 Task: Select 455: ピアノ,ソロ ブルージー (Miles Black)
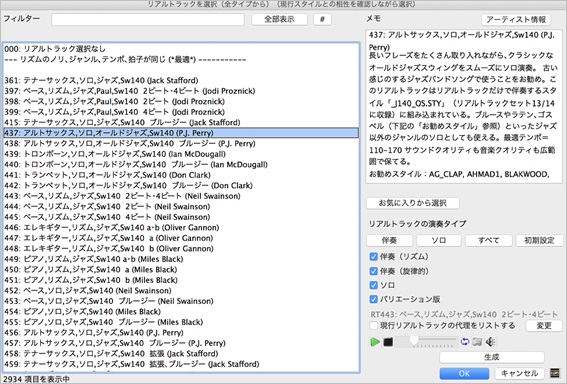(x=181, y=322)
